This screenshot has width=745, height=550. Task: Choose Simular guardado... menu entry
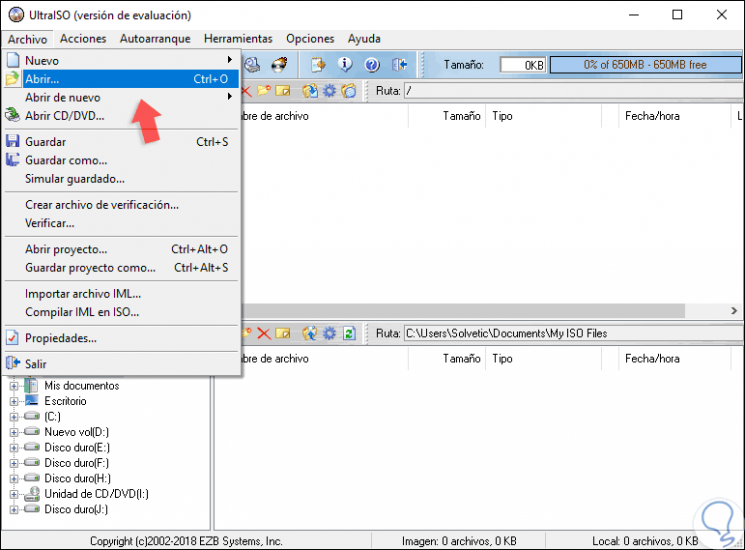[122, 179]
